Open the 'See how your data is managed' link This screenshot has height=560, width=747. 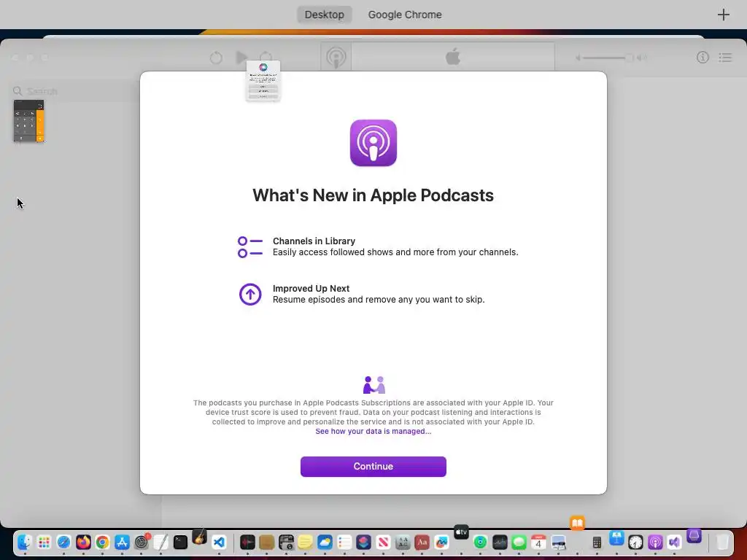click(x=373, y=431)
